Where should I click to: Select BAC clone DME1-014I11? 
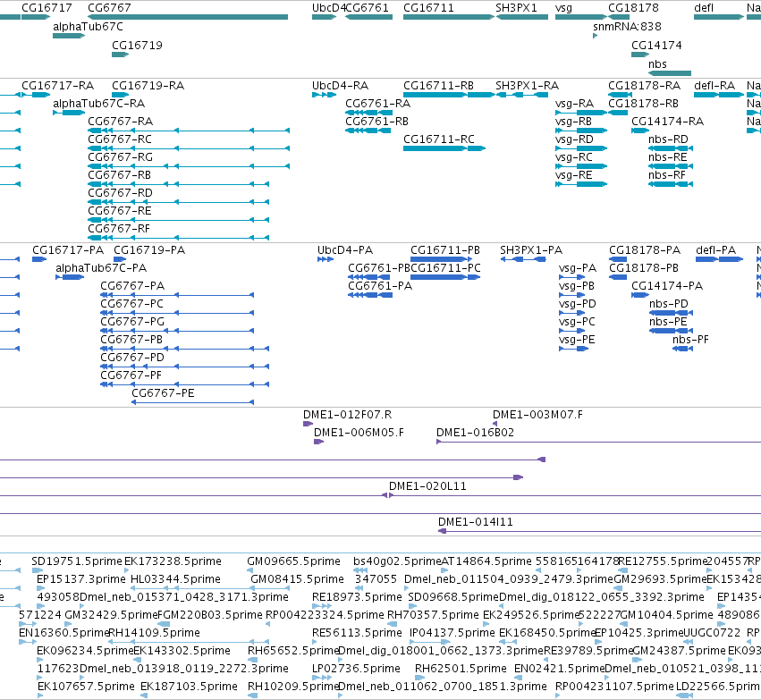[475, 522]
